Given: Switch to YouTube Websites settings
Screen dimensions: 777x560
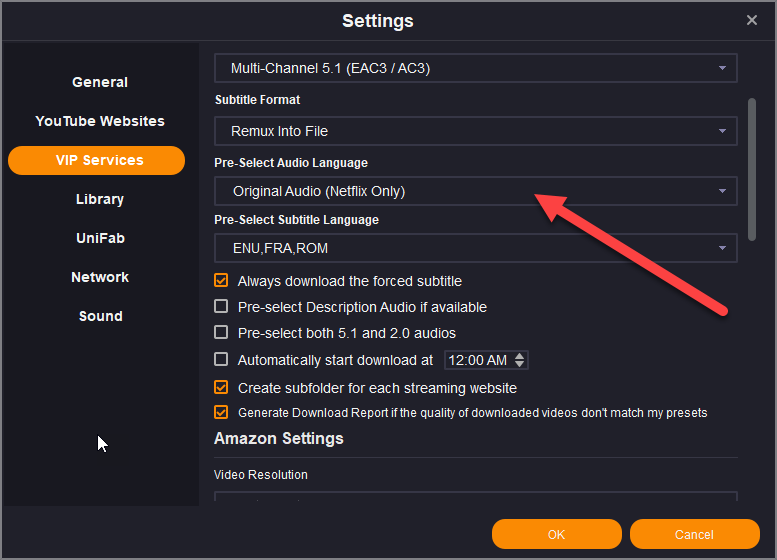Looking at the screenshot, I should click(100, 121).
